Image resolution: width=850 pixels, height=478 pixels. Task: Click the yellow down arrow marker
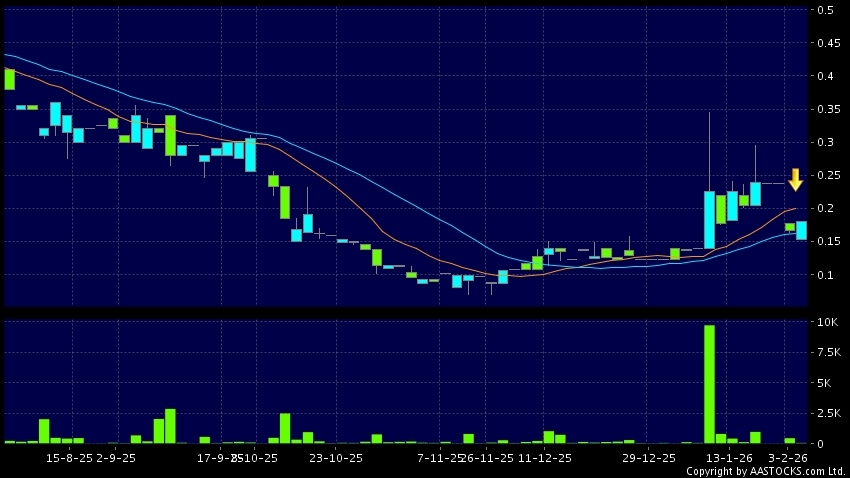pos(795,180)
